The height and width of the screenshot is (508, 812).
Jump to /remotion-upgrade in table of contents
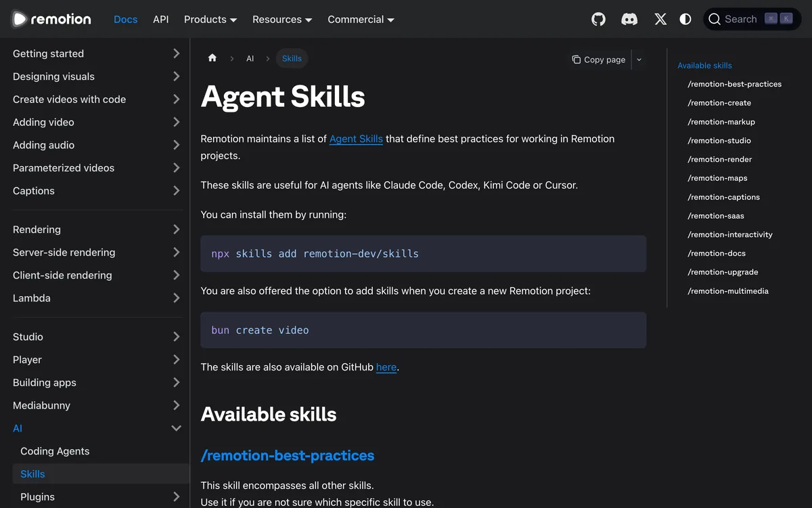click(x=723, y=272)
